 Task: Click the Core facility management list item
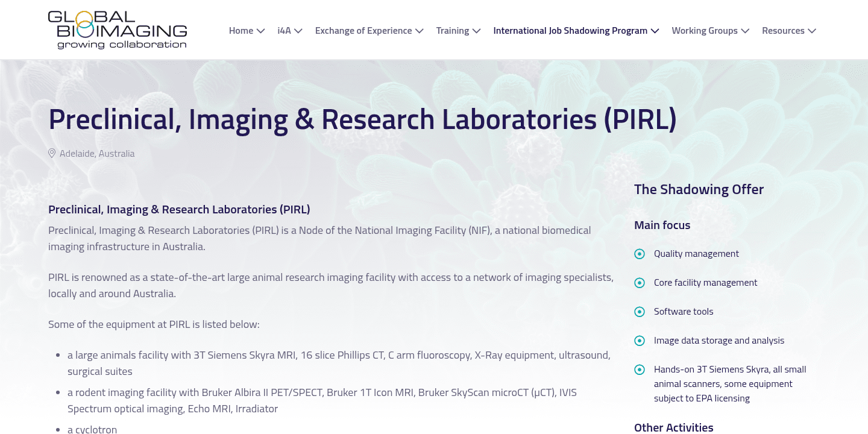click(706, 283)
